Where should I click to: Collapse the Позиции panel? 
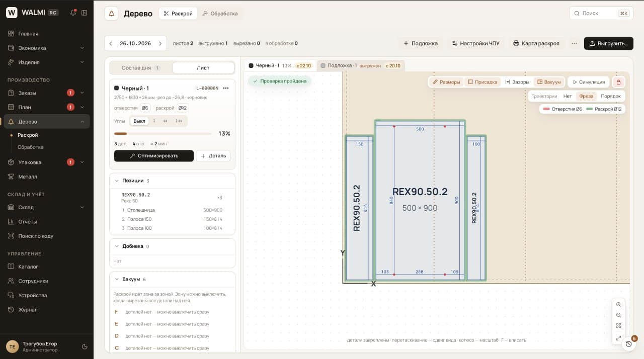click(x=117, y=181)
